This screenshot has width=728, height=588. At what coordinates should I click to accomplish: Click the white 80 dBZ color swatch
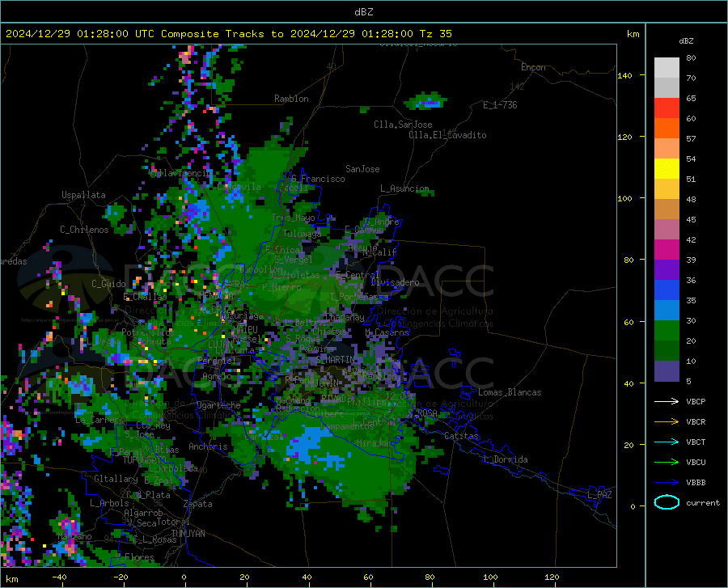coord(667,67)
